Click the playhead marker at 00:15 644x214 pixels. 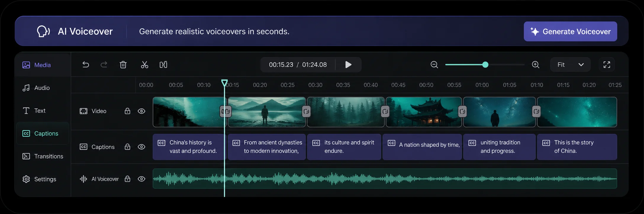pyautogui.click(x=225, y=83)
